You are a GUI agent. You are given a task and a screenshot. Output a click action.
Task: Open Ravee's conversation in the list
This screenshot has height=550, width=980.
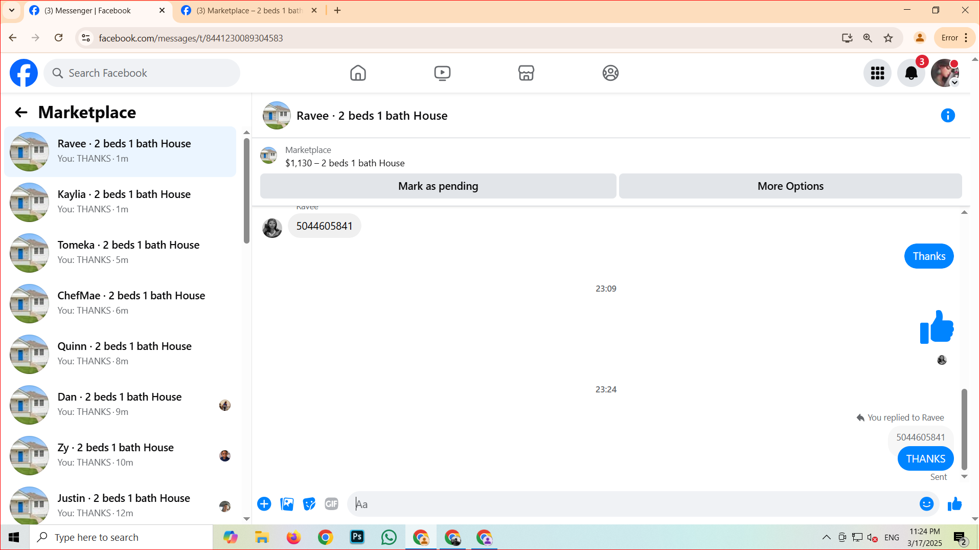pos(120,151)
